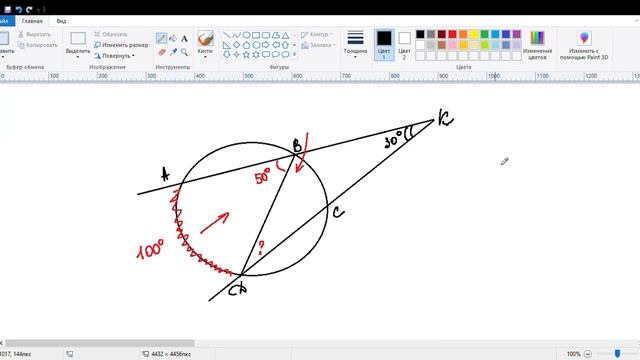Image resolution: width=640 pixels, height=360 pixels.
Task: Choose the Six-point star shape
Action: click(256, 54)
